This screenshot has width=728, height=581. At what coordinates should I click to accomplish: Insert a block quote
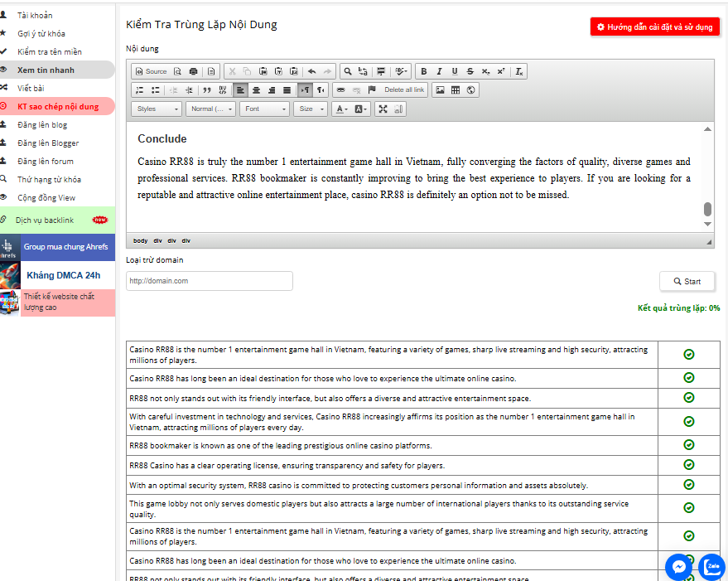207,90
